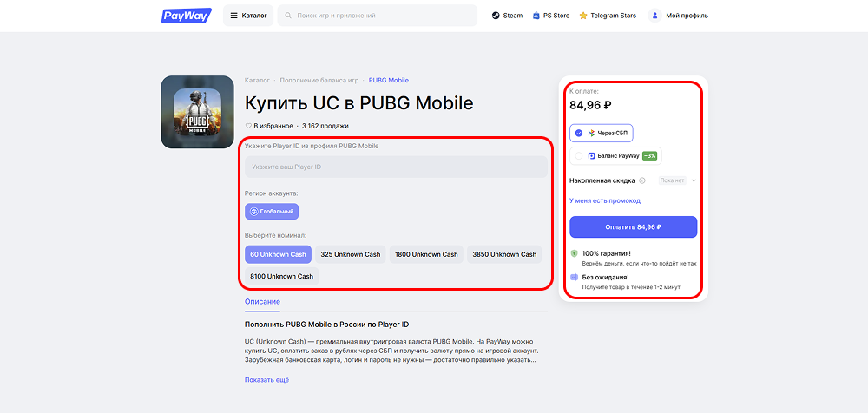The height and width of the screenshot is (413, 868).
Task: Select the 60 Unknown Cash option
Action: [x=278, y=255]
